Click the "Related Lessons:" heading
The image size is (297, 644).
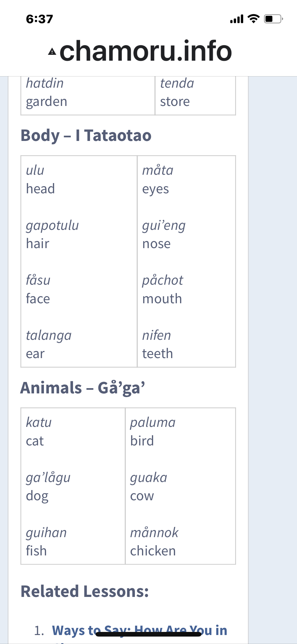coord(84,591)
